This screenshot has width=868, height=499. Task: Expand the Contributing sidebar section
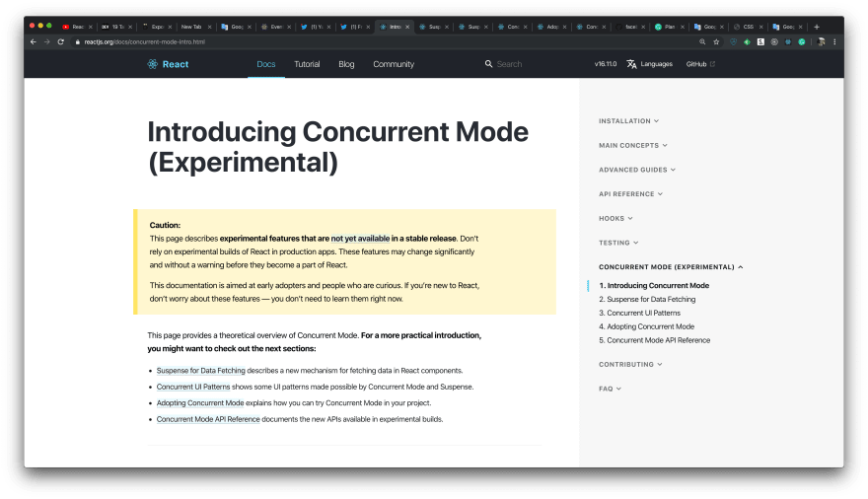(x=630, y=365)
